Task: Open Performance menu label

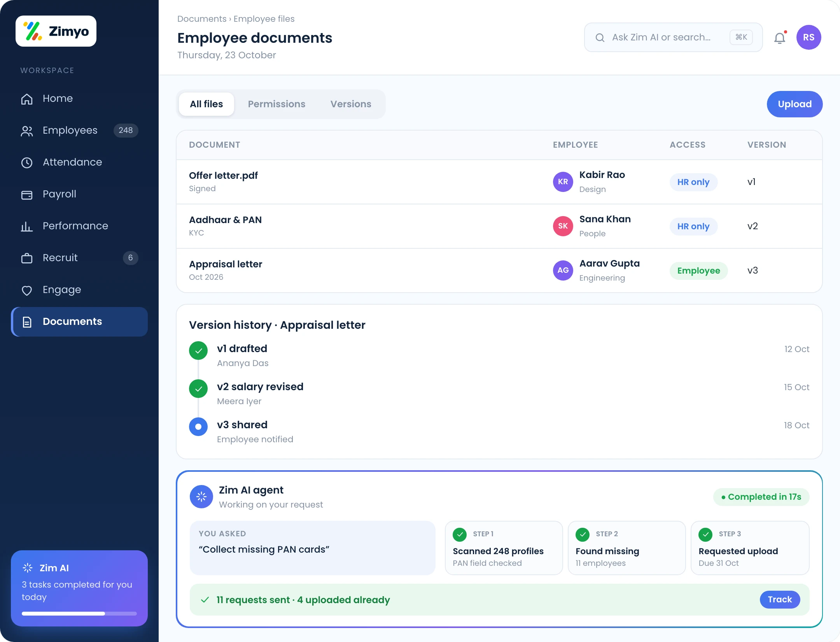Action: [x=75, y=226]
